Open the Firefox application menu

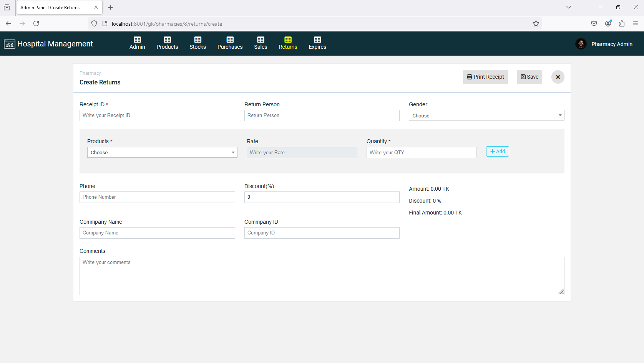[x=636, y=23]
